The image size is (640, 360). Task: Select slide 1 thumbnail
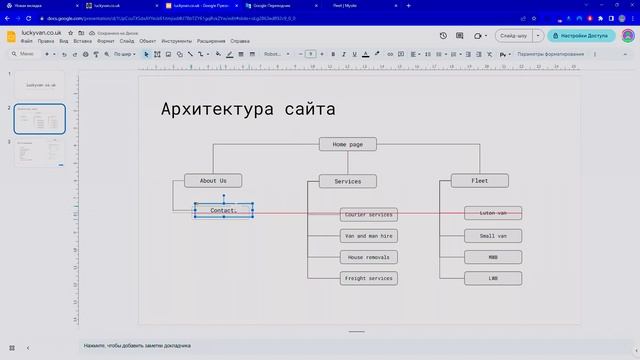click(40, 84)
